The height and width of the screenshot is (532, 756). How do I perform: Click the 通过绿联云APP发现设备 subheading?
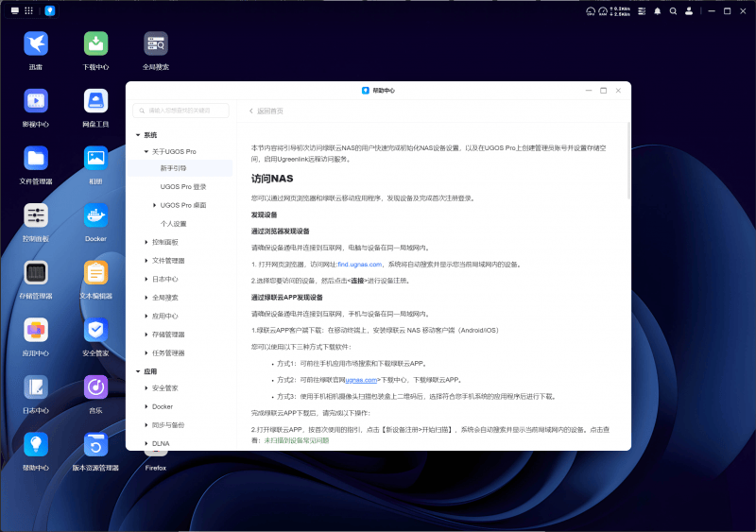coord(287,298)
